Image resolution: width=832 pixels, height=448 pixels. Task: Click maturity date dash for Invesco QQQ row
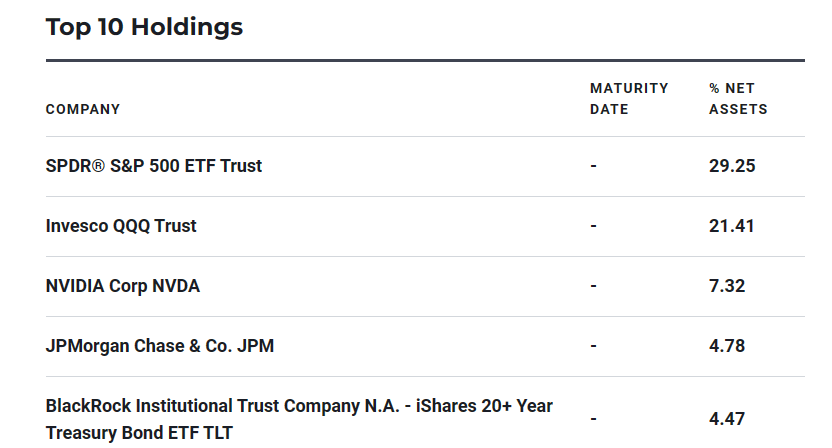point(593,226)
